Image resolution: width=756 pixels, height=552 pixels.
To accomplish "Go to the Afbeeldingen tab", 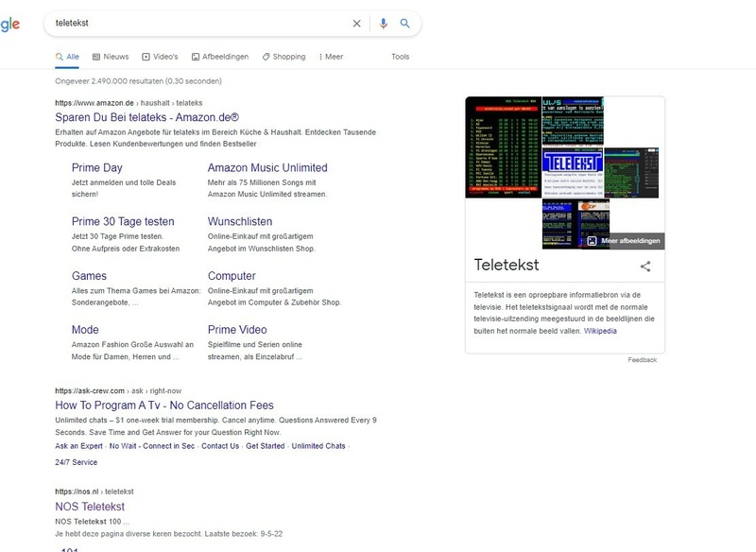I will coord(220,57).
